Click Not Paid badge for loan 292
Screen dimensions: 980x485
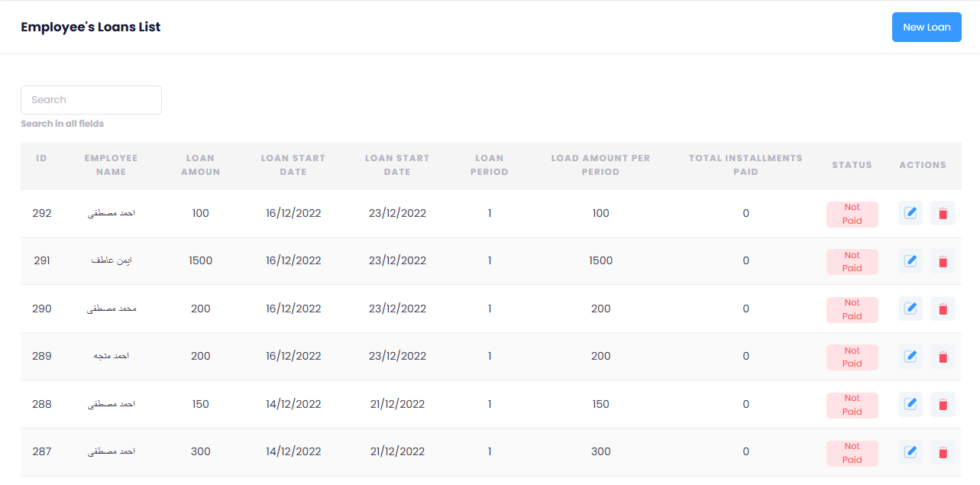(852, 214)
